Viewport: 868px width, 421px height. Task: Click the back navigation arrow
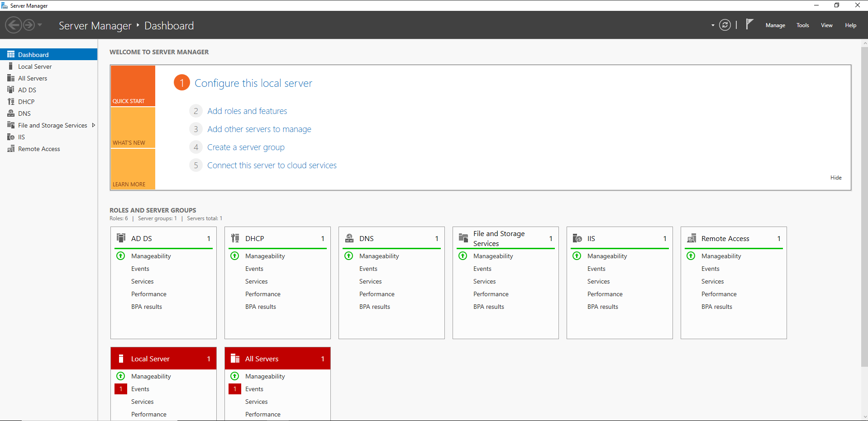14,25
